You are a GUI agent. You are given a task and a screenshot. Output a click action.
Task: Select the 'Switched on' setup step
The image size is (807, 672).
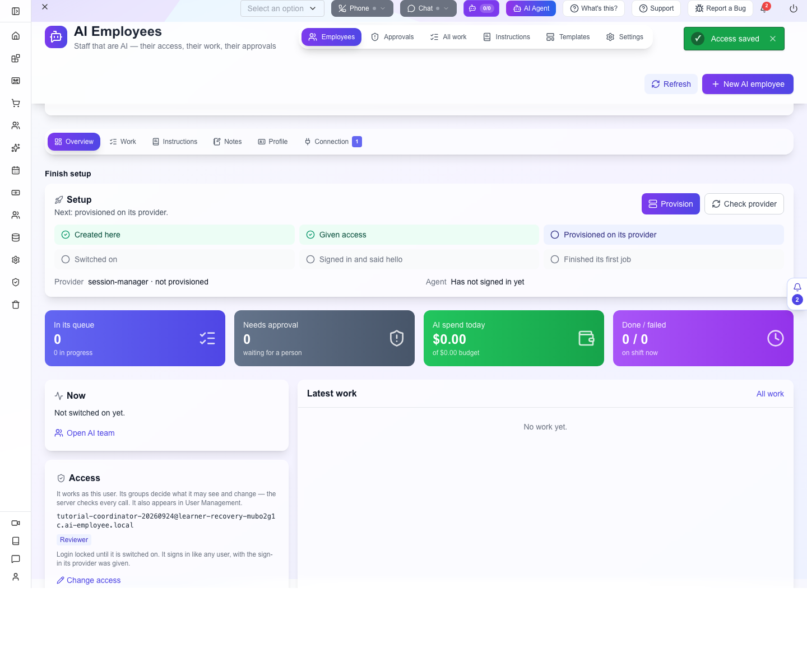click(x=174, y=259)
